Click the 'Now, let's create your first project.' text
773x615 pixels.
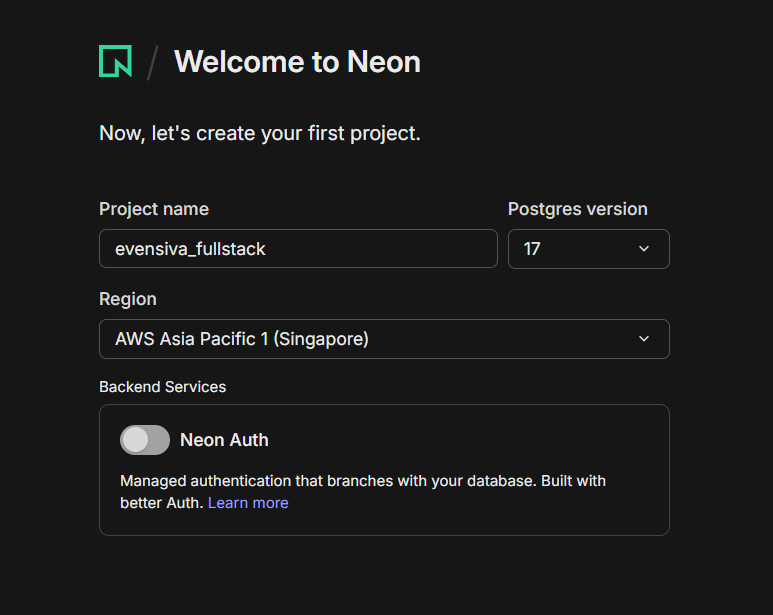click(260, 134)
